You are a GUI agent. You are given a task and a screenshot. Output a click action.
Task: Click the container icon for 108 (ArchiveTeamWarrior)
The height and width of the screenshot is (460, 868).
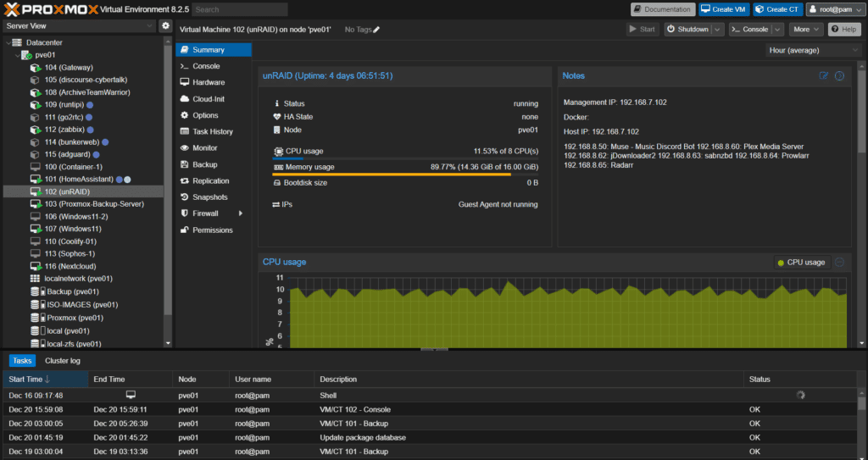[x=36, y=92]
